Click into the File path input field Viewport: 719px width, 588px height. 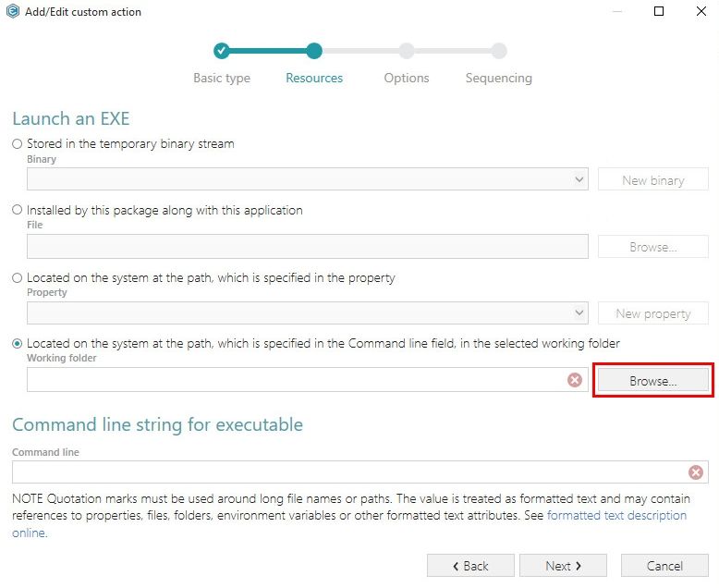pyautogui.click(x=308, y=246)
